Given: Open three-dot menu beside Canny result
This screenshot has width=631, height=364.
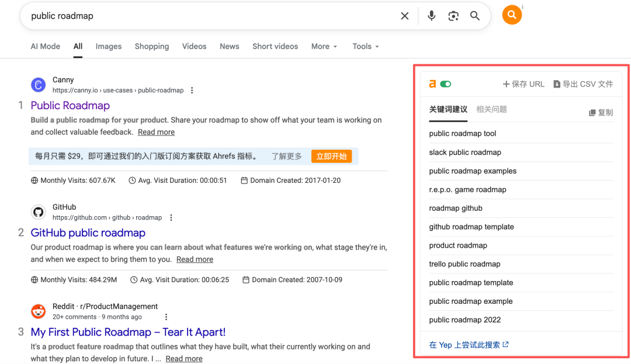Looking at the screenshot, I should coord(192,91).
